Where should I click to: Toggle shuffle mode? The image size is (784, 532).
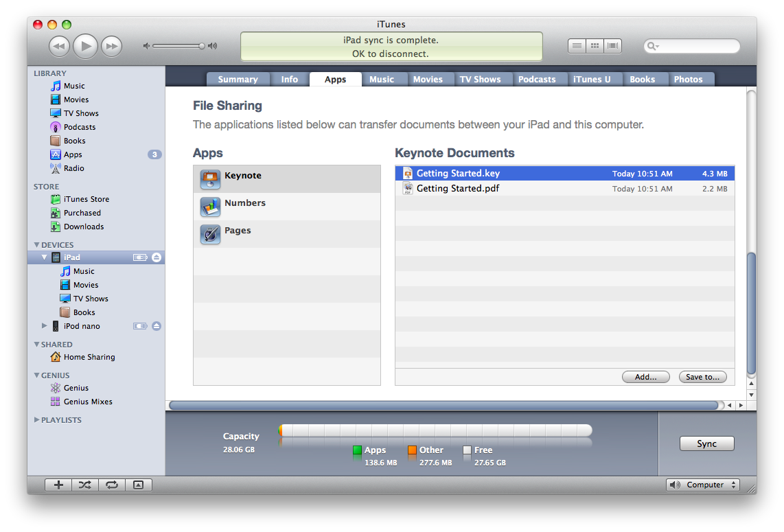(85, 485)
